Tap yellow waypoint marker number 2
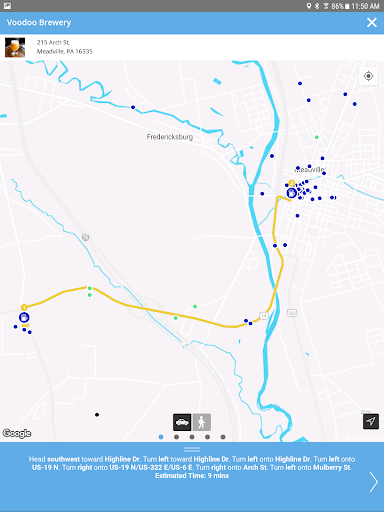 pyautogui.click(x=292, y=183)
